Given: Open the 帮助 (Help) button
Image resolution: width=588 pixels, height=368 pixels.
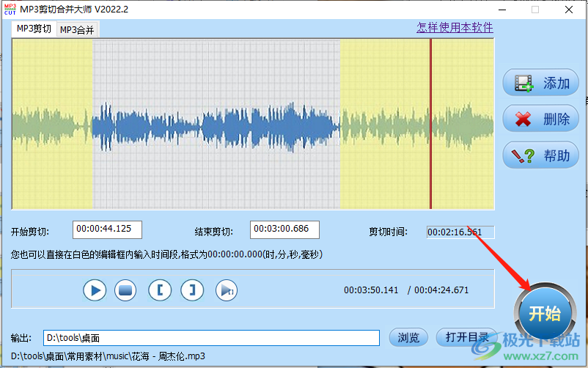Looking at the screenshot, I should tap(540, 155).
